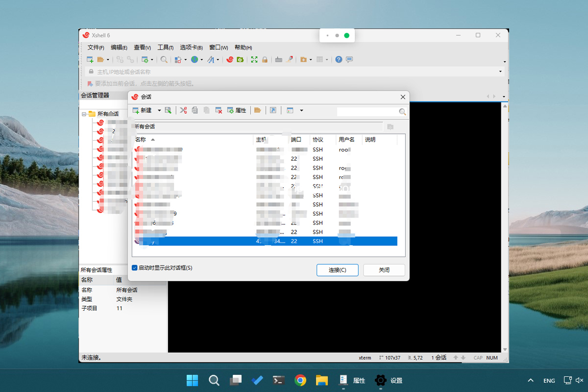The width and height of the screenshot is (588, 392).
Task: Click the 107x37 terminal size in the status bar
Action: pyautogui.click(x=390, y=358)
